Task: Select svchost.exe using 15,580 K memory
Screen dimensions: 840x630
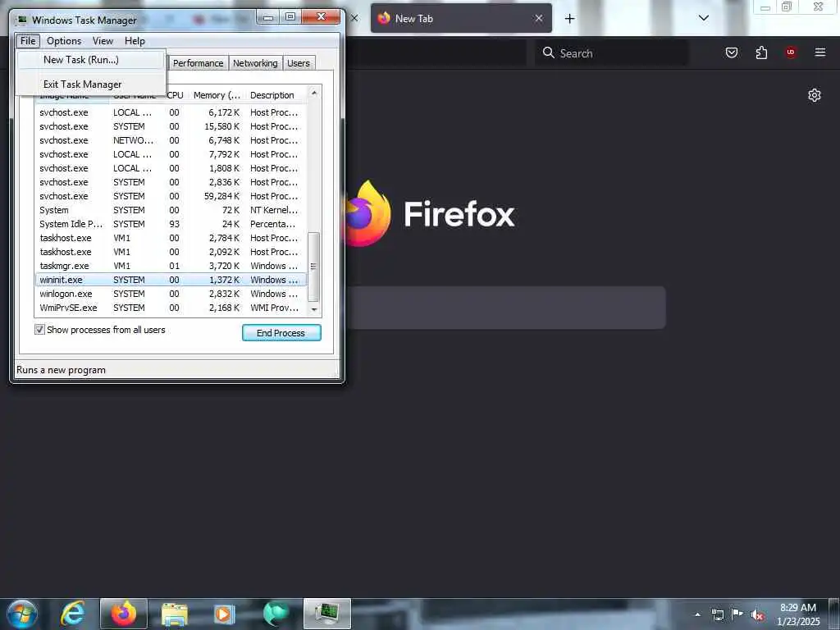Action: pos(171,126)
